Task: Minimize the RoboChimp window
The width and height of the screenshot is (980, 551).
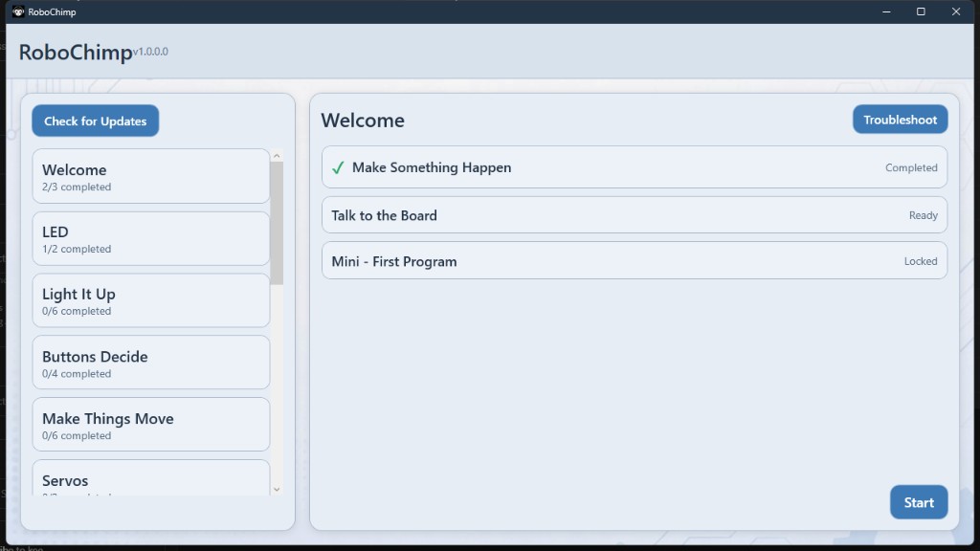Action: coord(886,11)
